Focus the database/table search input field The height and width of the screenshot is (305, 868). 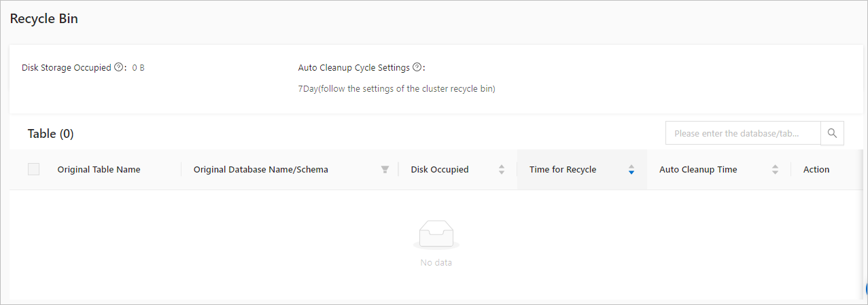743,133
